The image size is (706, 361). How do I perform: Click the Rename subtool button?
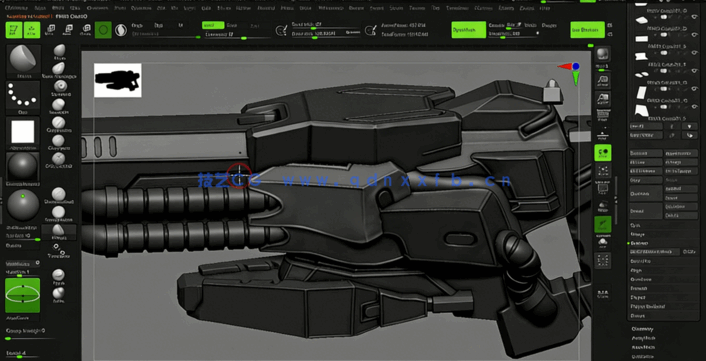click(x=646, y=153)
